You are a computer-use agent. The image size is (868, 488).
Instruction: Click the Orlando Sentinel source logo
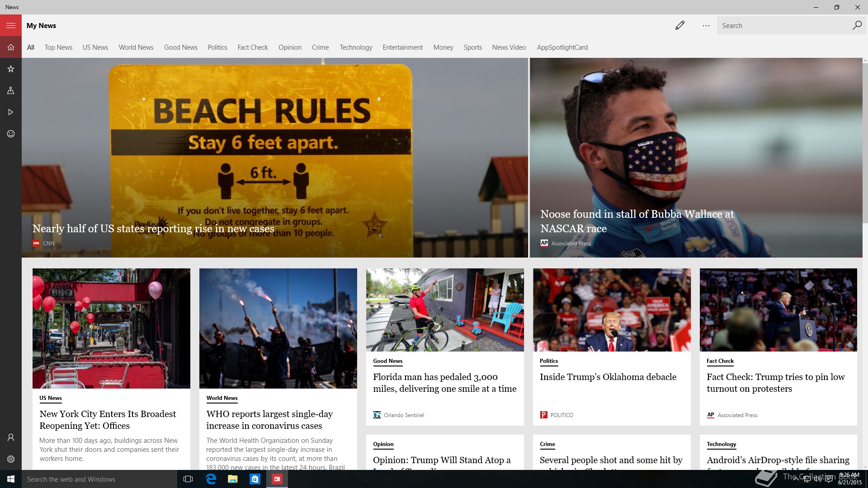377,415
